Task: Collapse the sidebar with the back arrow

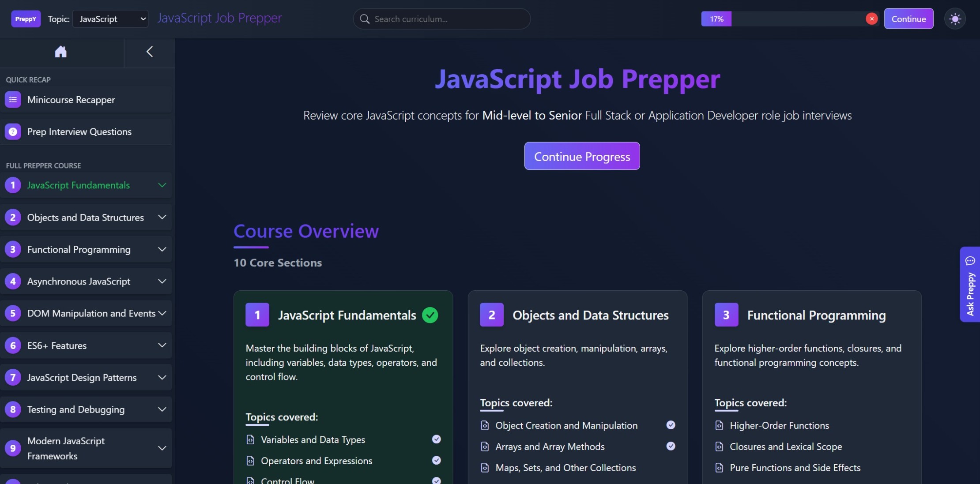Action: point(149,52)
